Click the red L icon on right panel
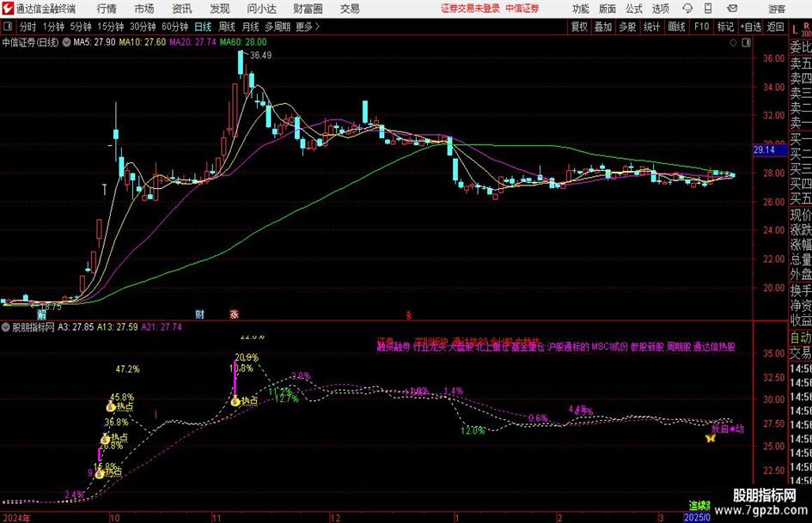Screen dimensions: 812x523 pos(795,30)
